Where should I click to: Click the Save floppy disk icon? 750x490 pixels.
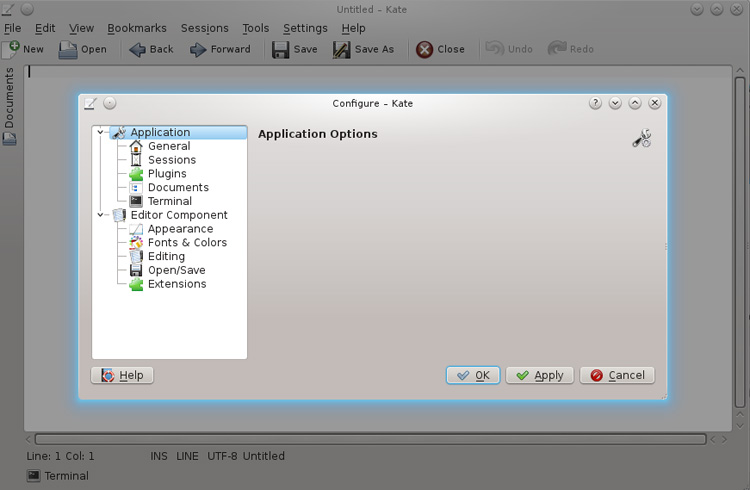[x=280, y=49]
